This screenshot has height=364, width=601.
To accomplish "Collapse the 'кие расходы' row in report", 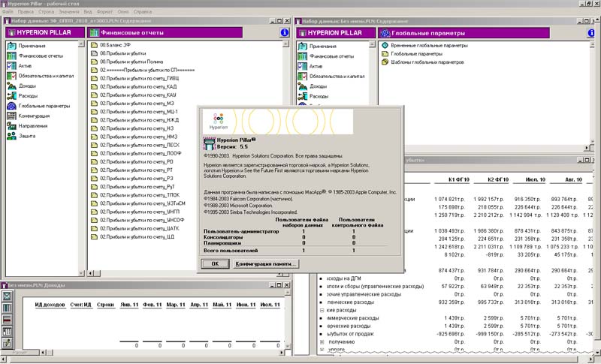I will click(322, 311).
